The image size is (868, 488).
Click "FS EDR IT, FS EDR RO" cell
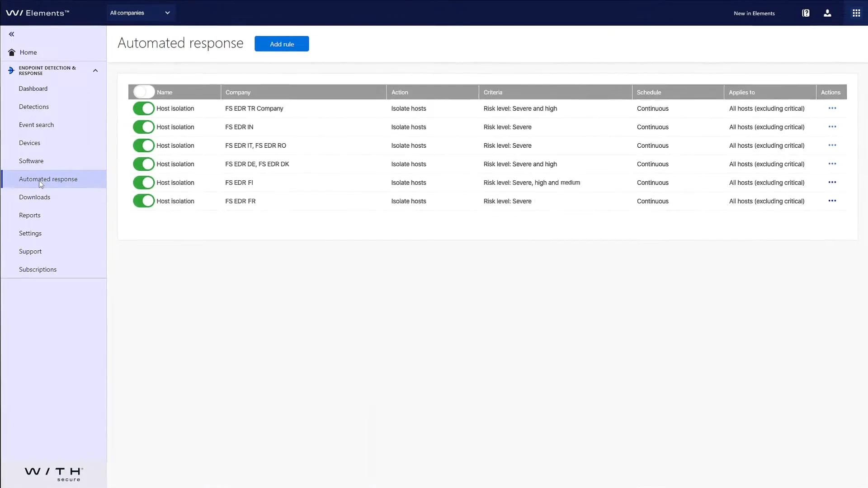point(255,145)
